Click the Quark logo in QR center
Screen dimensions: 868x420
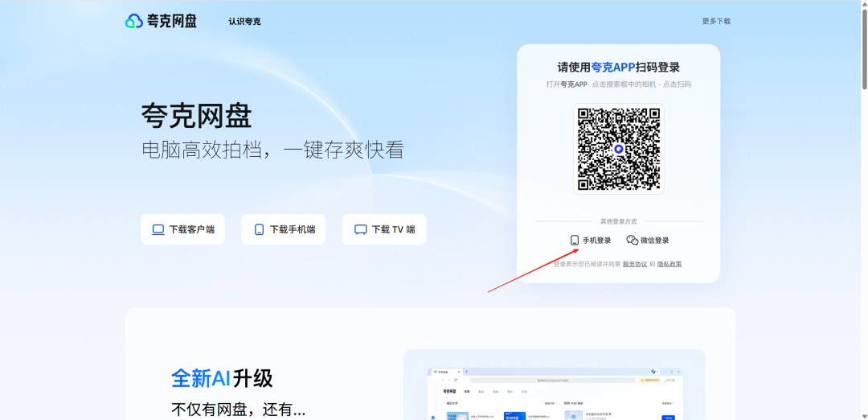pos(619,149)
